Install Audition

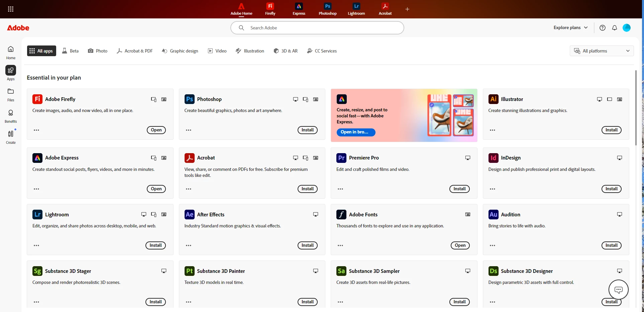coord(612,245)
